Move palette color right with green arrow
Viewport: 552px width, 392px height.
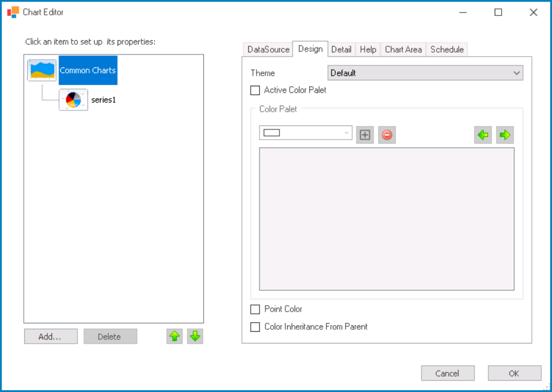pos(505,135)
